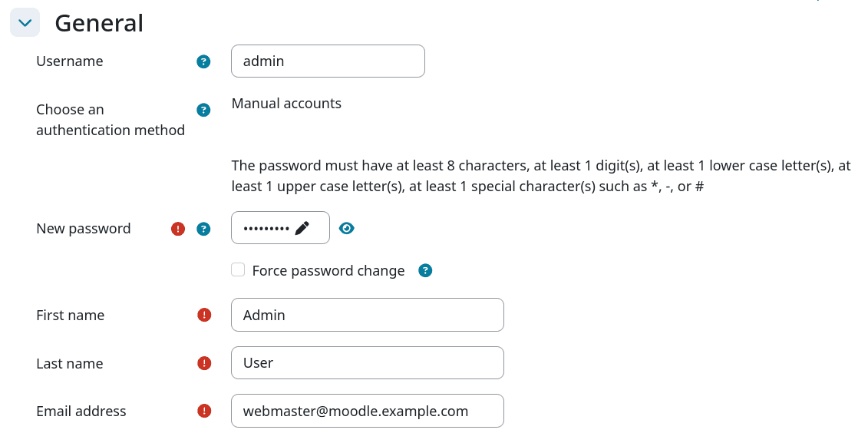Click the masked password dots
The height and width of the screenshot is (433, 868).
pyautogui.click(x=266, y=229)
